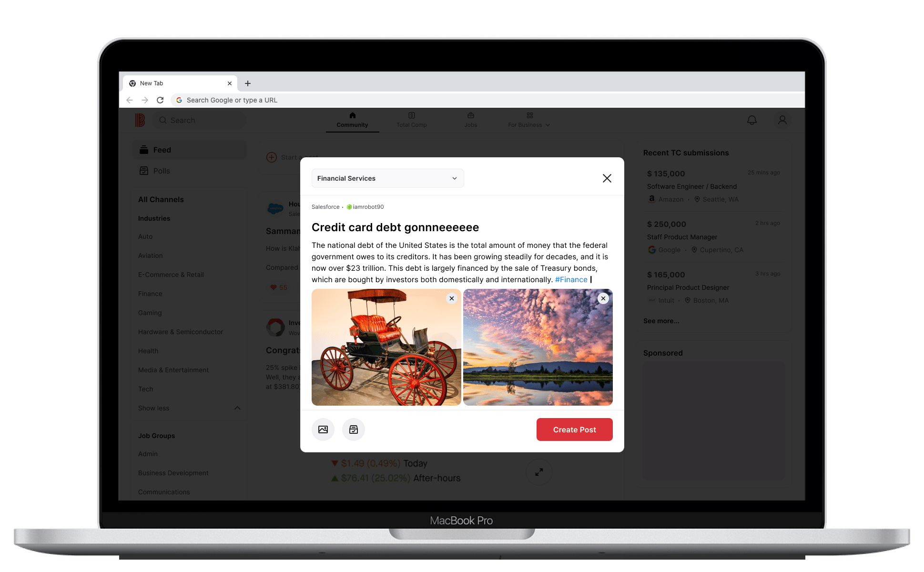Open the Financial Services channel dropdown
Viewport: 924px width, 572px height.
[x=387, y=178]
